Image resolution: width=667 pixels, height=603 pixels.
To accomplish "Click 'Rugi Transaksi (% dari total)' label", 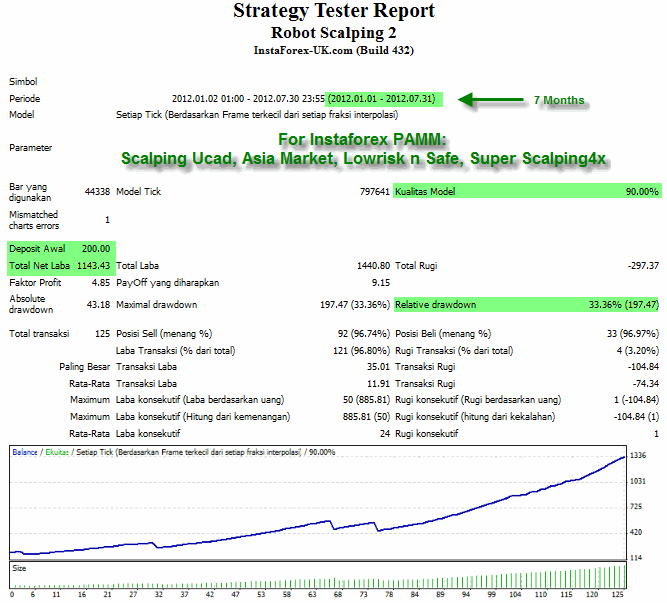I will coord(454,351).
